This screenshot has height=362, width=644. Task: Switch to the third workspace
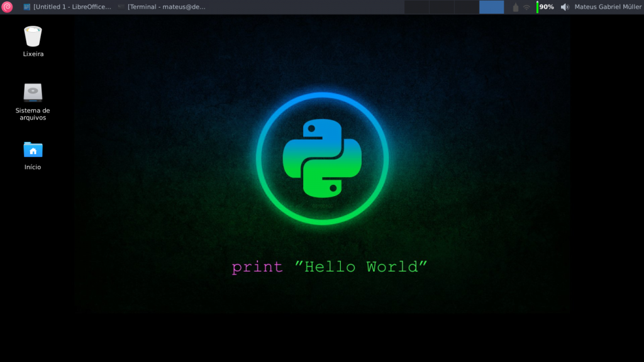click(466, 7)
